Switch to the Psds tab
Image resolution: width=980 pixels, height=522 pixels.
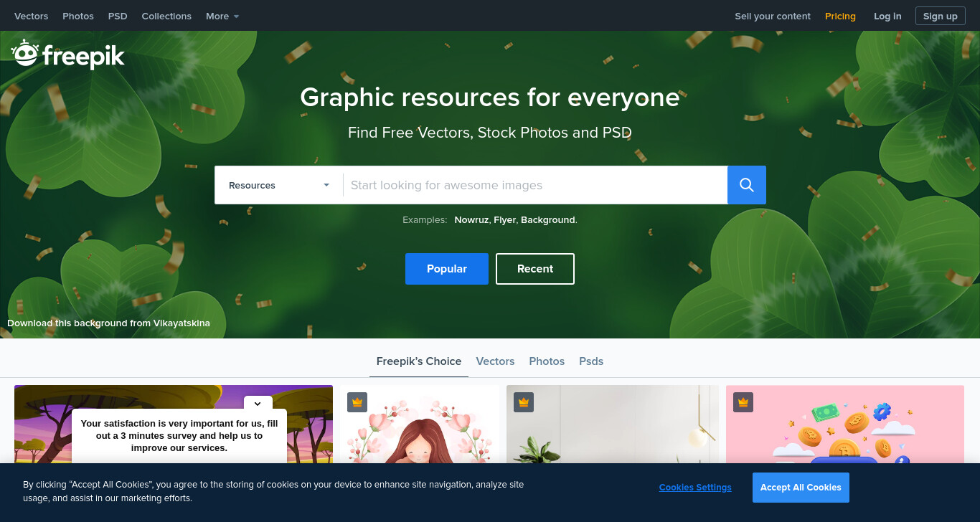[591, 361]
